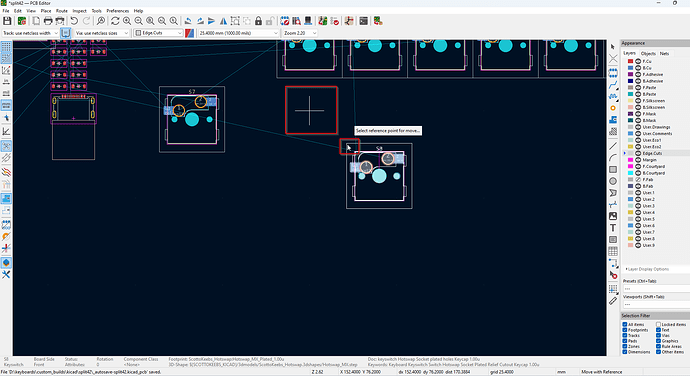690x376 pixels.
Task: Click the Lock items padlock icon
Action: point(258,21)
